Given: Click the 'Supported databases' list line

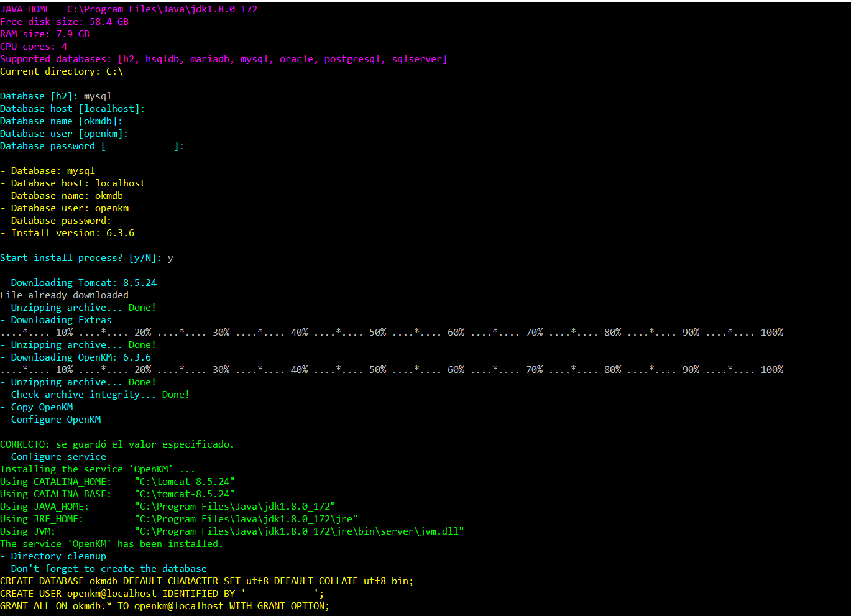Looking at the screenshot, I should click(223, 59).
